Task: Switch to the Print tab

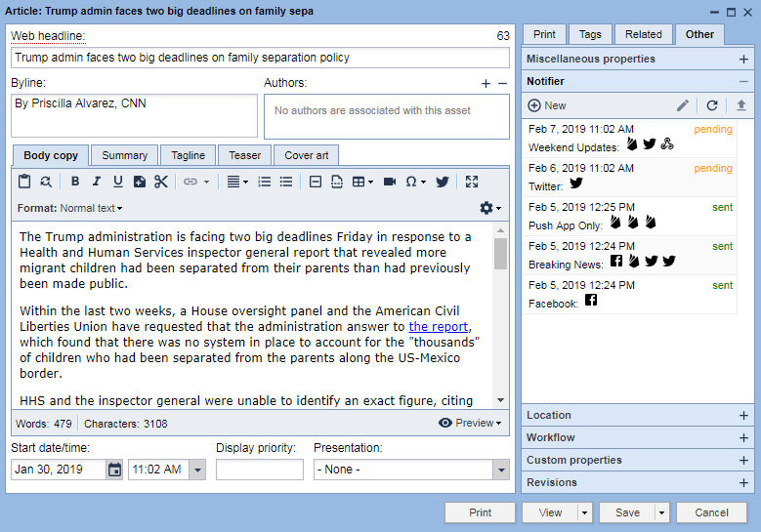Action: (x=544, y=34)
